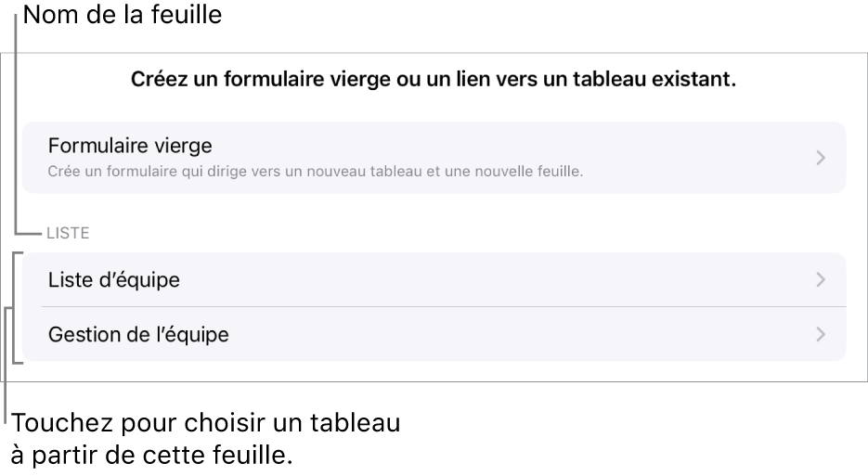Click the Formulaire vierge description subtitle
Image resolution: width=868 pixels, height=476 pixels.
click(x=316, y=171)
